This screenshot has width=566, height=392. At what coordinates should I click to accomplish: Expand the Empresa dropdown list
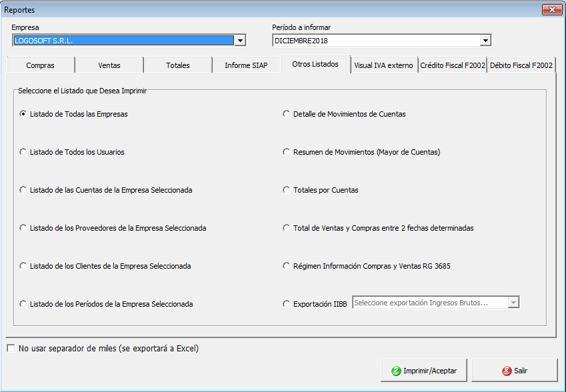click(x=241, y=41)
